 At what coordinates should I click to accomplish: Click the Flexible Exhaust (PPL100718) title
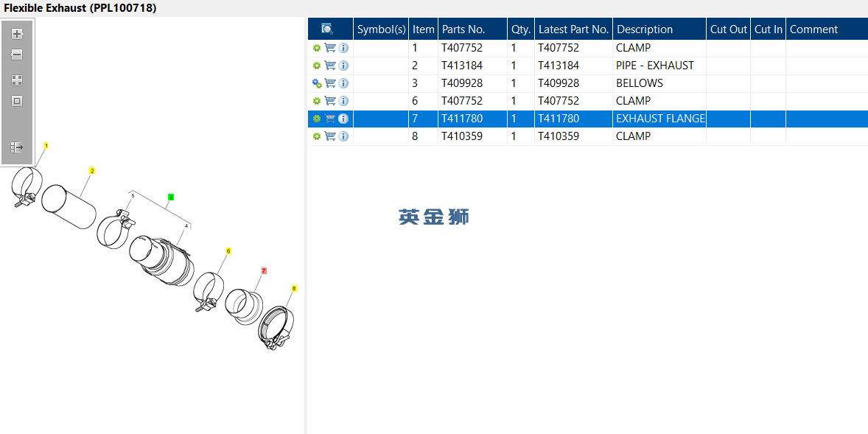click(x=80, y=8)
